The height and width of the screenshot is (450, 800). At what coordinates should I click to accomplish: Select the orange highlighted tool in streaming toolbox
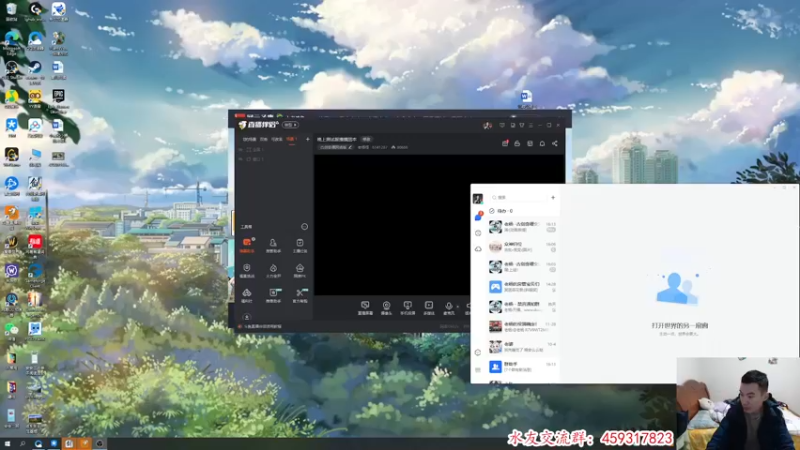click(x=247, y=245)
